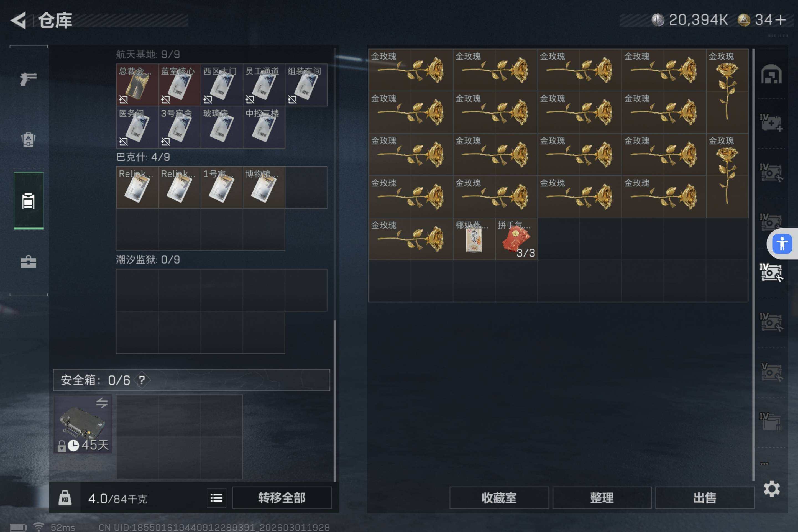Add currency with the plus beside 34
Viewport: 798px width, 532px height.
click(x=780, y=20)
